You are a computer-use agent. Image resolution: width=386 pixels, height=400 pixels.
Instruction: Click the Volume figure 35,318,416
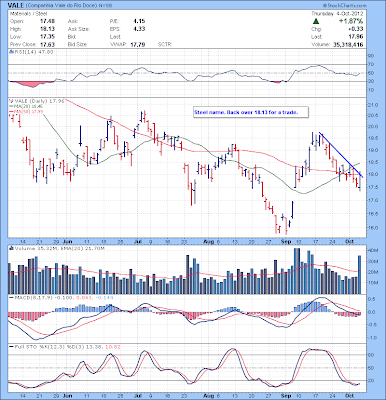(348, 44)
